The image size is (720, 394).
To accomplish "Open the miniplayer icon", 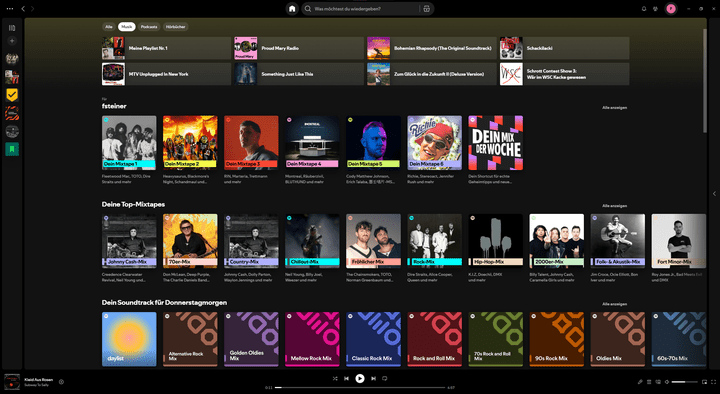I will 704,382.
